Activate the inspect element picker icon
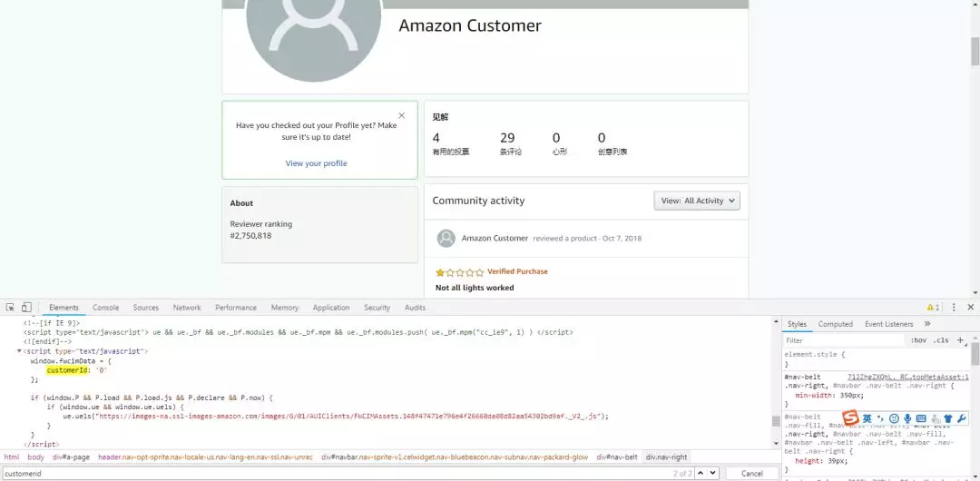Image resolution: width=980 pixels, height=481 pixels. pyautogui.click(x=9, y=308)
